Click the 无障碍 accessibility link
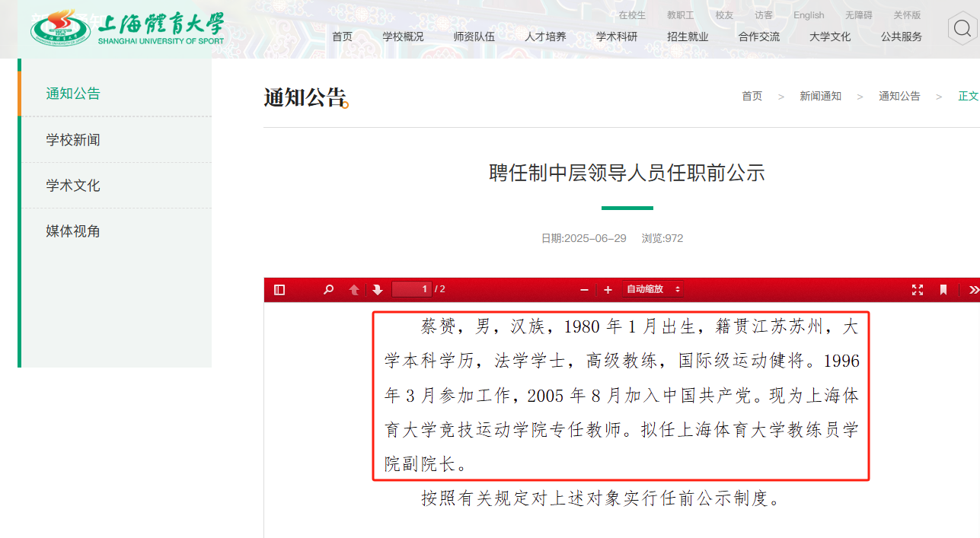This screenshot has width=980, height=538. click(x=859, y=15)
